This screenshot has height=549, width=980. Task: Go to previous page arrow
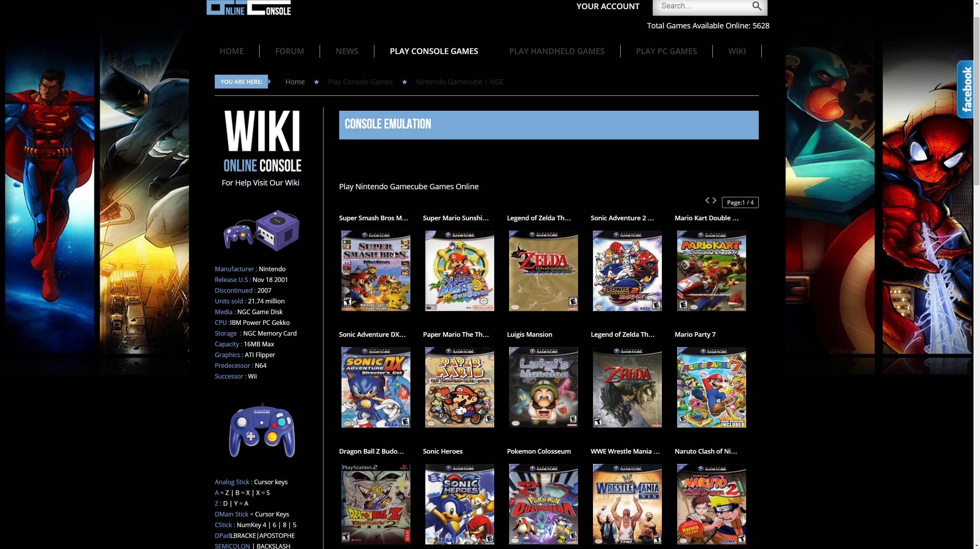[707, 200]
